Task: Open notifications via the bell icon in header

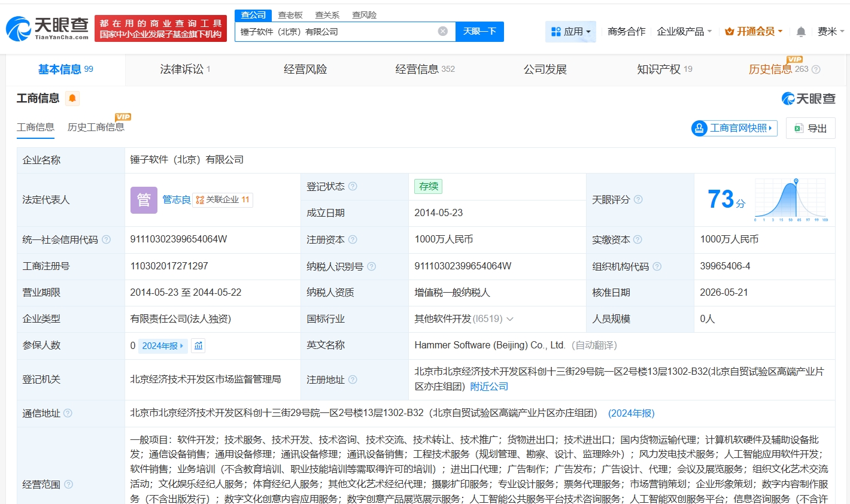Action: tap(801, 32)
